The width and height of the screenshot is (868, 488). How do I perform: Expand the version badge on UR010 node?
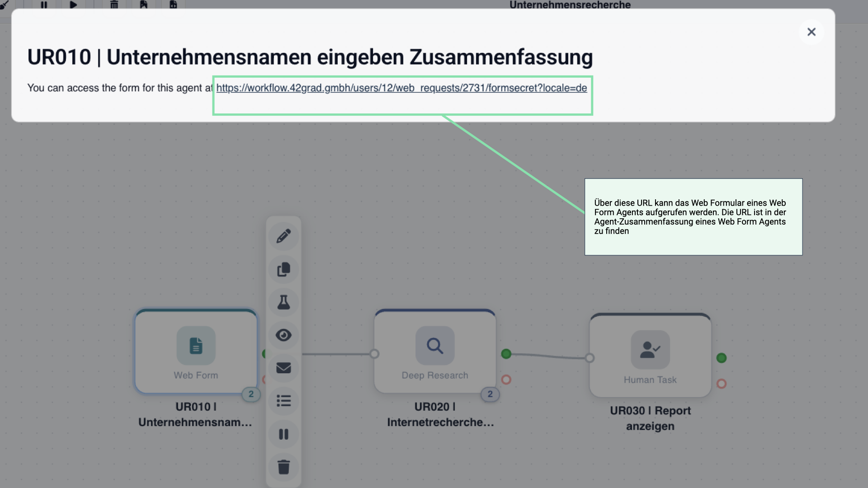[x=251, y=394]
